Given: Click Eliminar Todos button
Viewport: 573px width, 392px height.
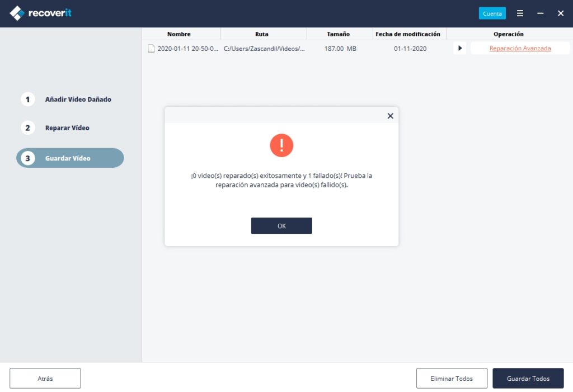Looking at the screenshot, I should click(452, 379).
